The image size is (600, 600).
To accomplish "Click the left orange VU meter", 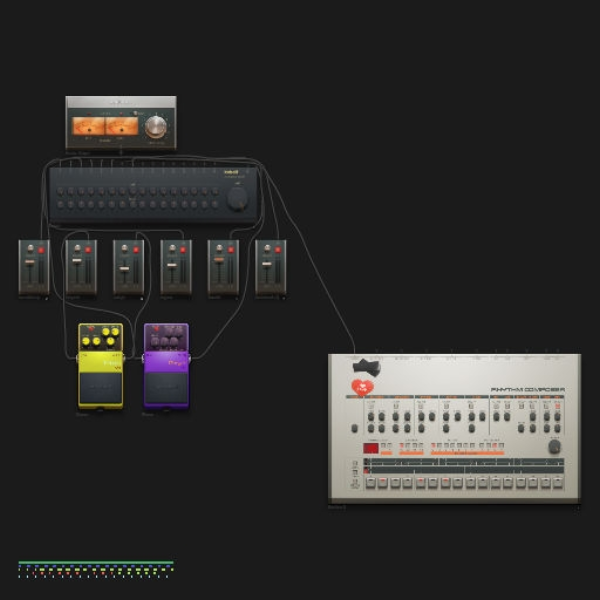I will pos(88,126).
